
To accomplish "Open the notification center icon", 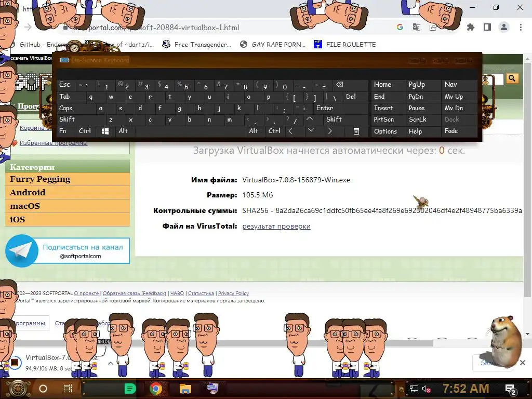I will 511,389.
